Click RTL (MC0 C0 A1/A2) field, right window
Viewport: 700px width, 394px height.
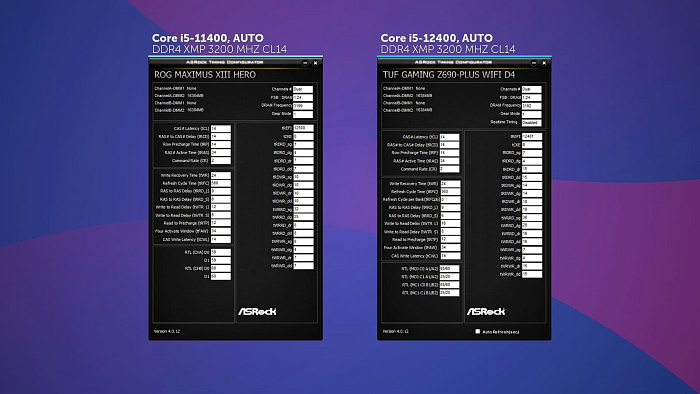[449, 269]
